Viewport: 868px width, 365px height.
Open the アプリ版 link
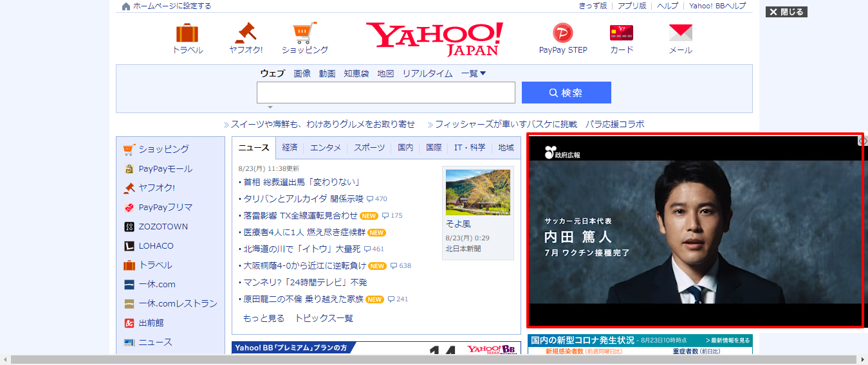[632, 6]
